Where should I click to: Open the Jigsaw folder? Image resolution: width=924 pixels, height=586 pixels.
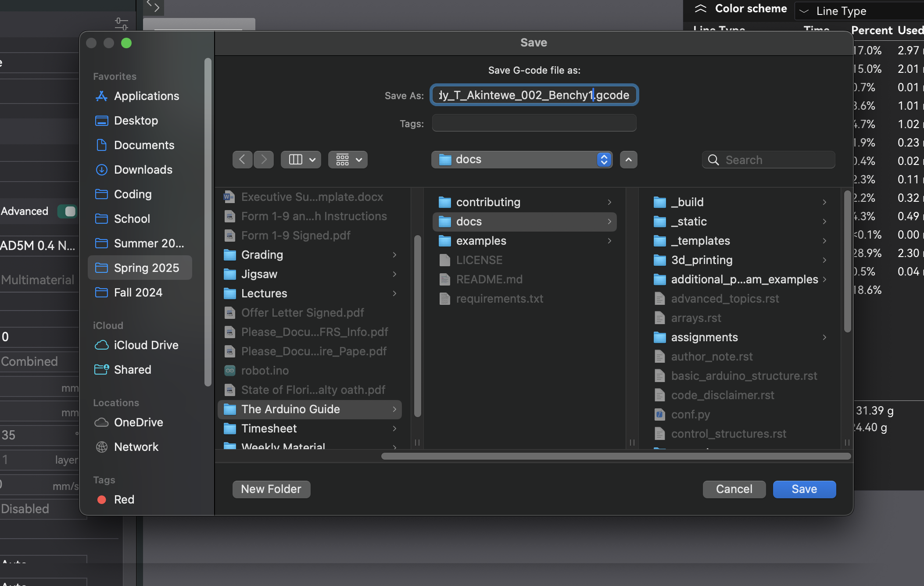tap(310, 274)
